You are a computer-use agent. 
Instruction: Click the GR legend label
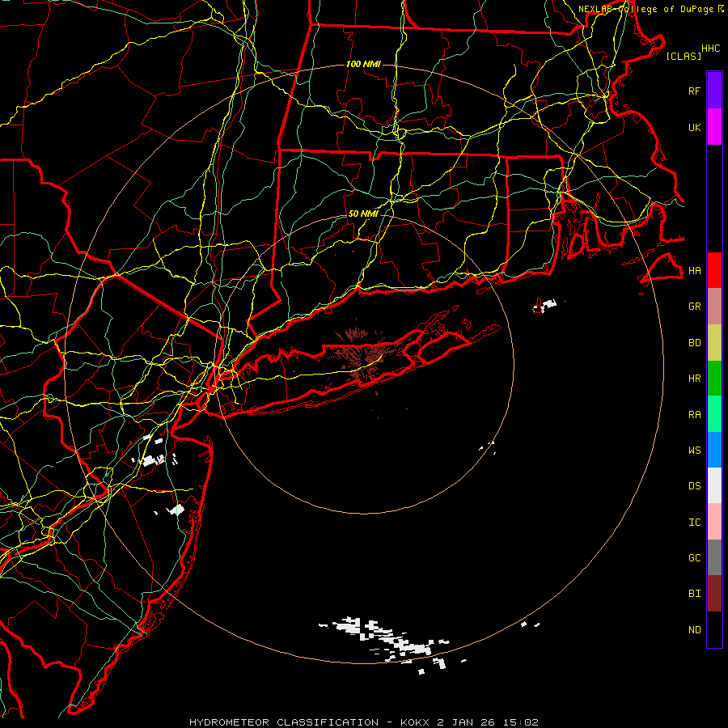tap(694, 307)
